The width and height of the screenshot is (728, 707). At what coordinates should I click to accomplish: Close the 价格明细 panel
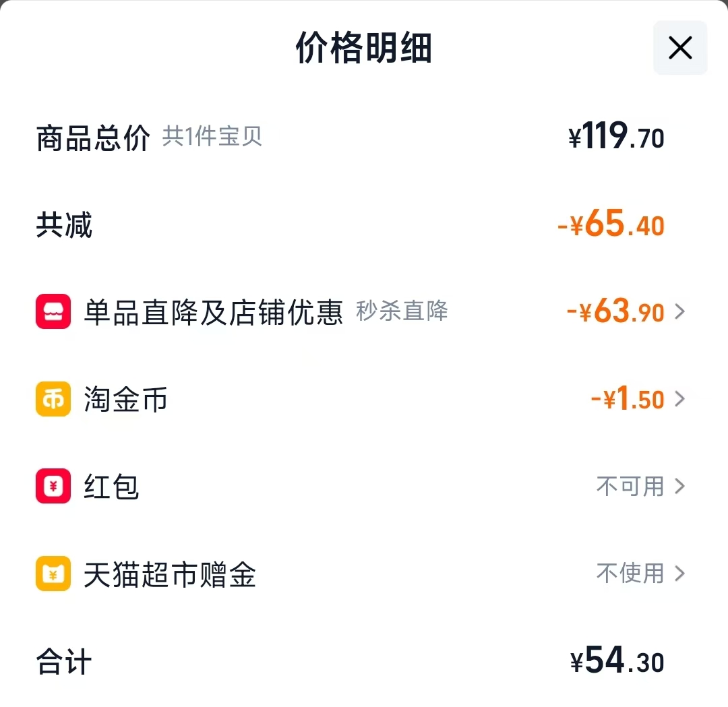click(679, 48)
